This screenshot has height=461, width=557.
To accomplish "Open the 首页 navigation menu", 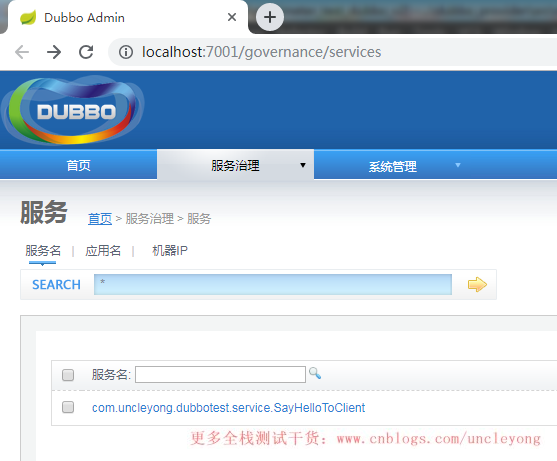I will pyautogui.click(x=79, y=165).
